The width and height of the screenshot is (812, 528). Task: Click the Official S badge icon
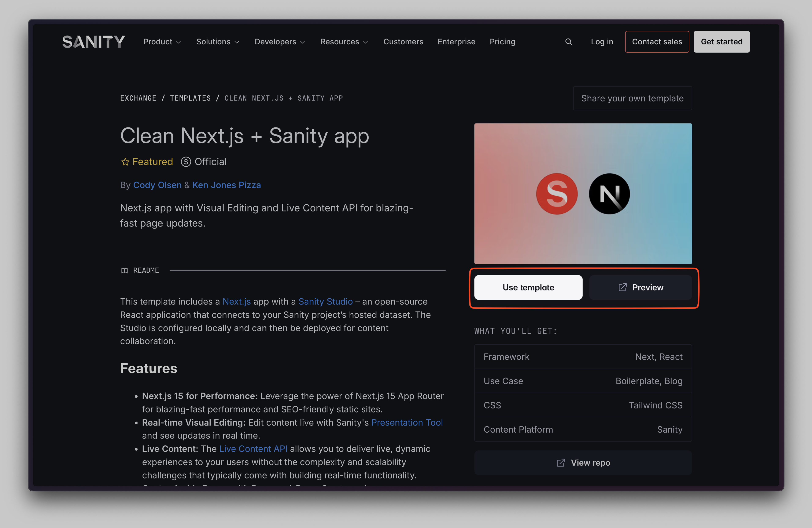[186, 162]
